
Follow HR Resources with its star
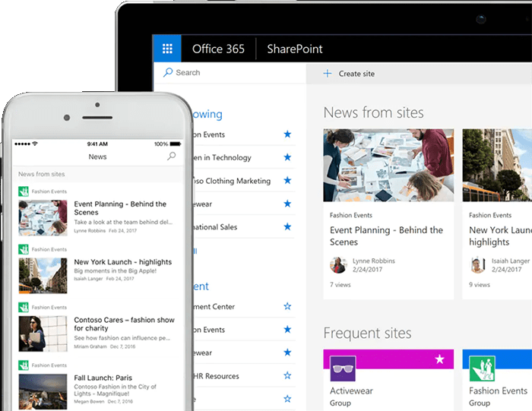coord(287,376)
